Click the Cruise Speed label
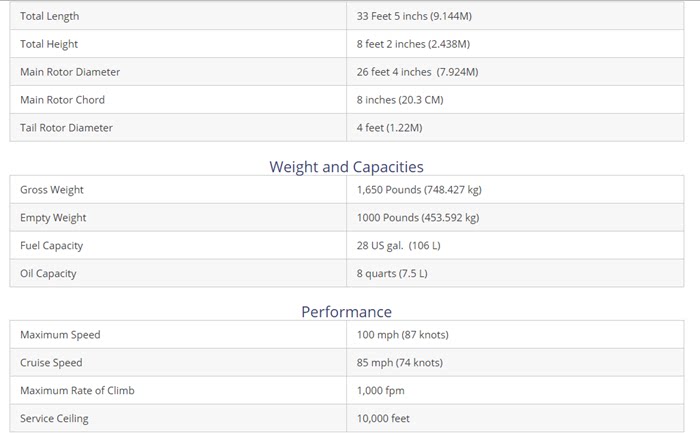Viewport: 700px width, 433px height. point(51,363)
